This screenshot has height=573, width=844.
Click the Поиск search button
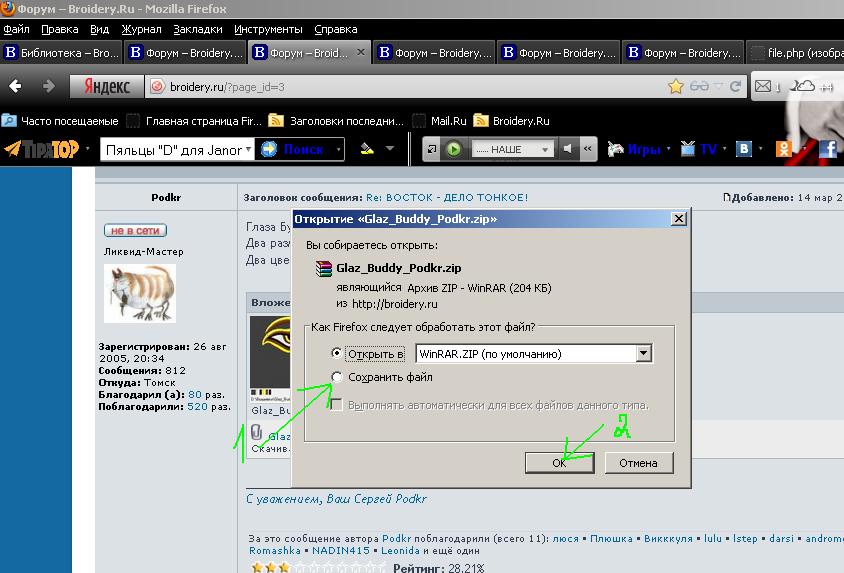pos(294,149)
